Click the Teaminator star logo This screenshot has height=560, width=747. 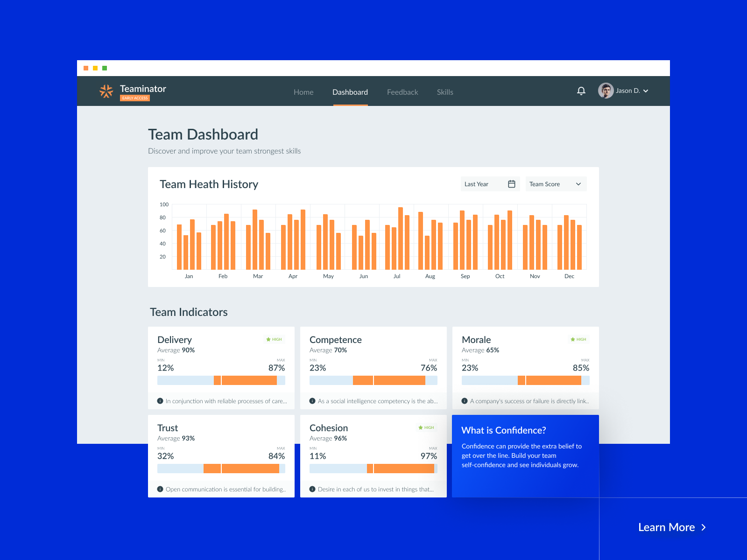[x=106, y=91]
